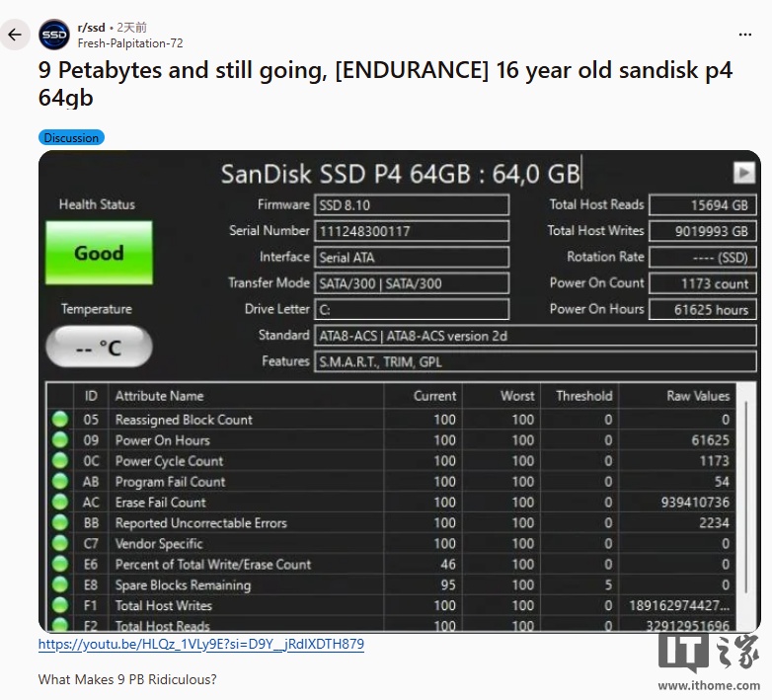The width and height of the screenshot is (772, 700).
Task: Click raw value 18916297442 in F1 row
Action: tap(679, 605)
